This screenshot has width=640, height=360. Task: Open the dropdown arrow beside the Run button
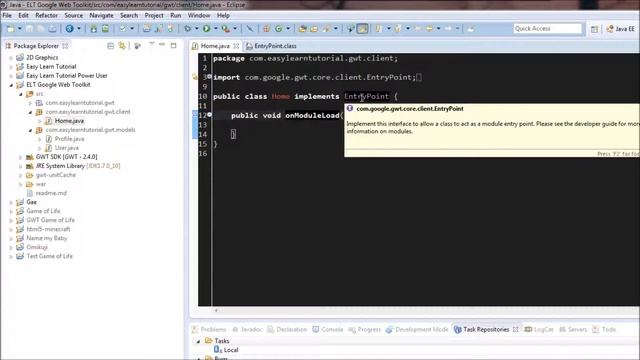click(x=216, y=29)
